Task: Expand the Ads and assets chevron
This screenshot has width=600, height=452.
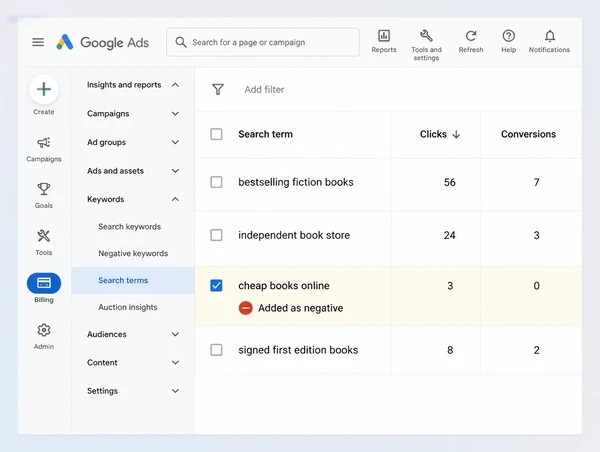Action: tap(175, 171)
